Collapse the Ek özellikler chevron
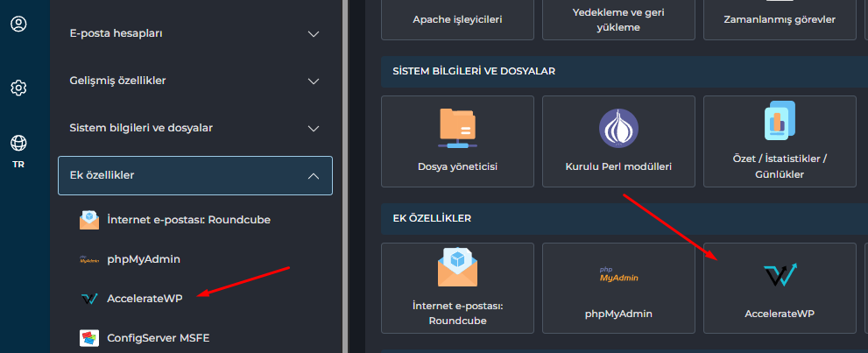This screenshot has height=353, width=868. pos(314,176)
